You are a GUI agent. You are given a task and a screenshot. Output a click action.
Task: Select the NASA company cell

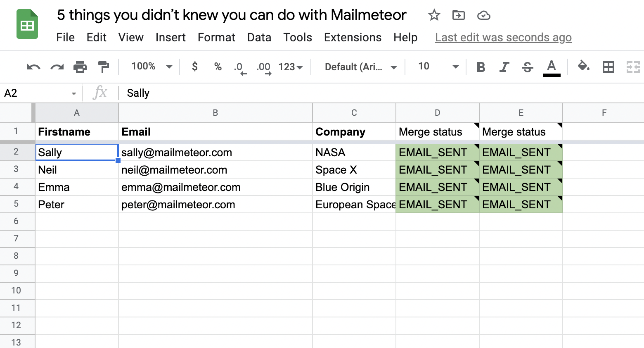click(354, 153)
